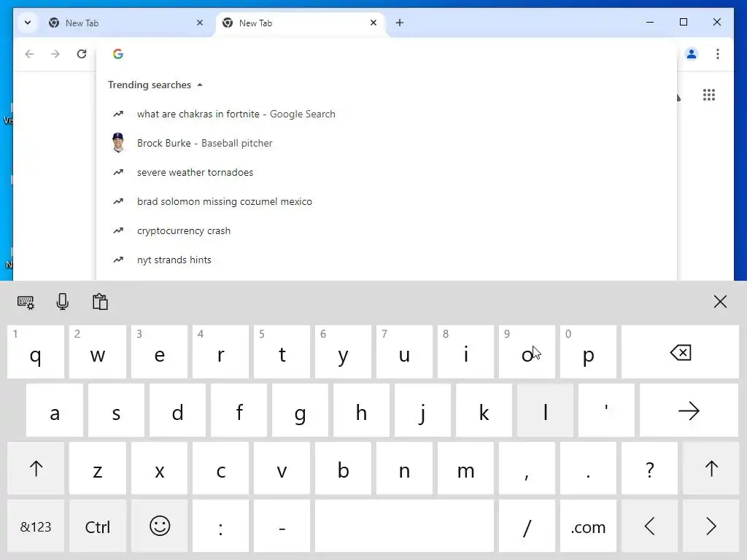Toggle the left Shift key
747x560 pixels.
coord(36,469)
